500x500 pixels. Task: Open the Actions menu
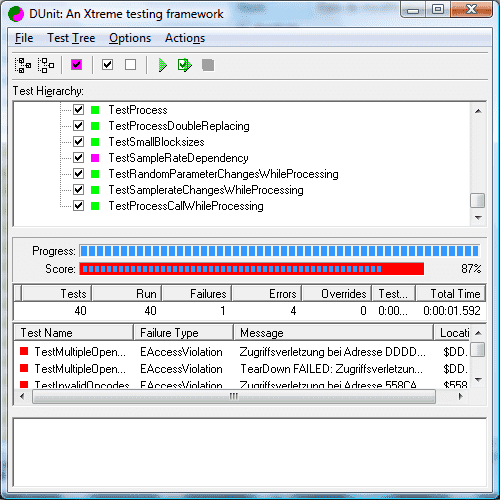tap(185, 38)
